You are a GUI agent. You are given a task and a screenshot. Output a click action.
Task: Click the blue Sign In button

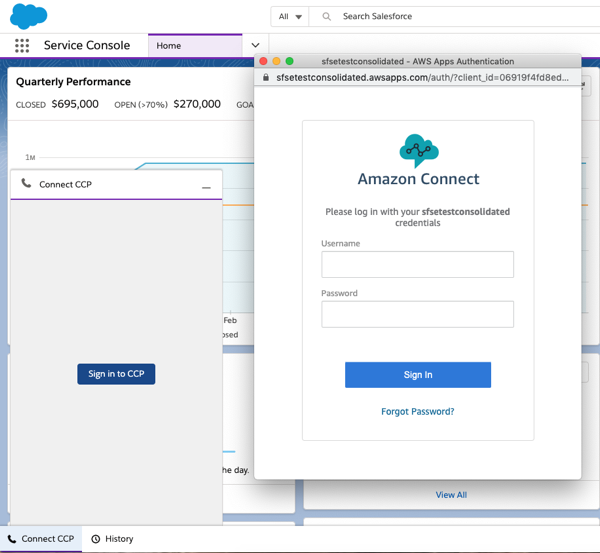[x=418, y=375]
